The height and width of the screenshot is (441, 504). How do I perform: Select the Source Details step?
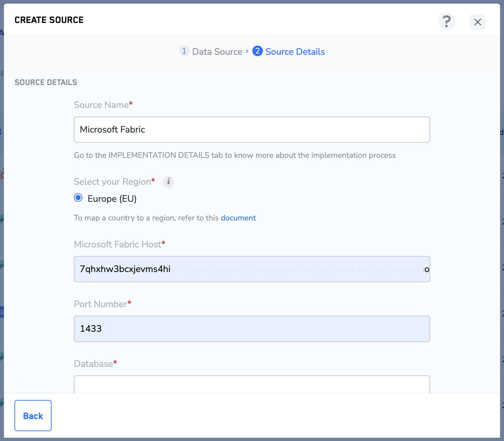click(295, 52)
